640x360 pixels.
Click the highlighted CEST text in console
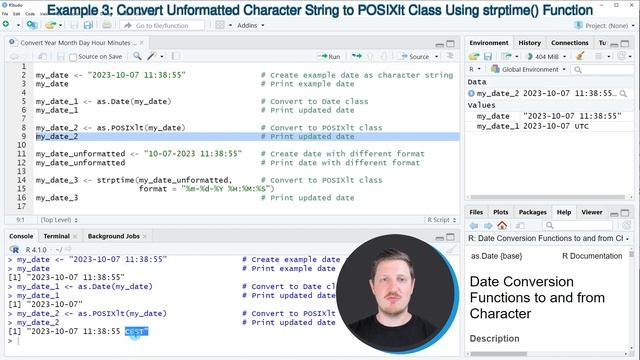tap(136, 331)
